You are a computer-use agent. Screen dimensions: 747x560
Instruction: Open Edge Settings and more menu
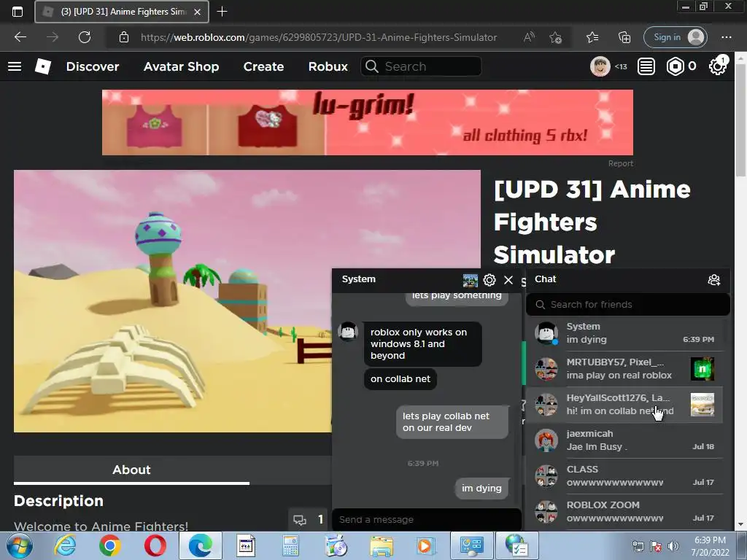(x=726, y=37)
